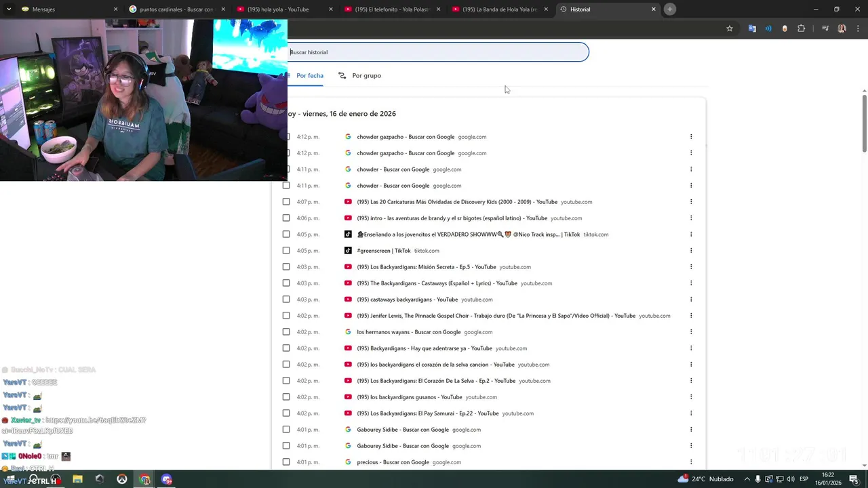Open more actions for Jenifer Lewis entry
The width and height of the screenshot is (868, 488).
tap(691, 316)
